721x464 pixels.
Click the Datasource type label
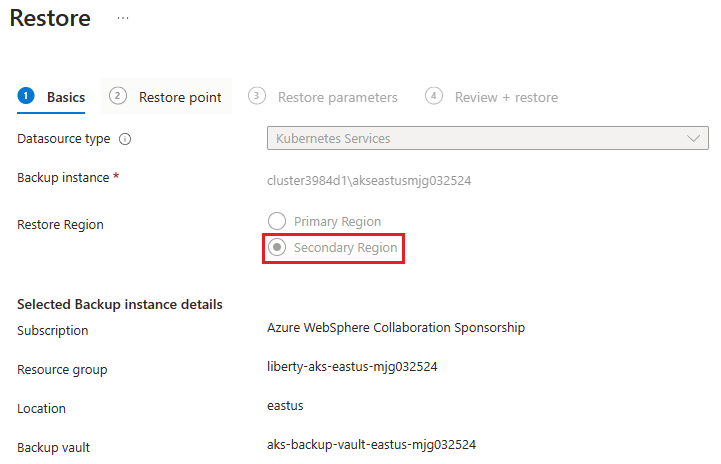click(x=63, y=139)
